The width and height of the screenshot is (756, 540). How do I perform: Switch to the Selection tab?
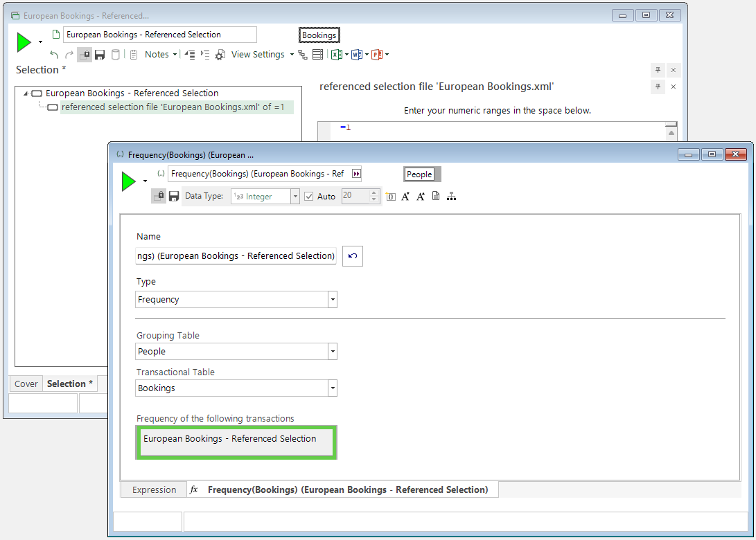[70, 384]
